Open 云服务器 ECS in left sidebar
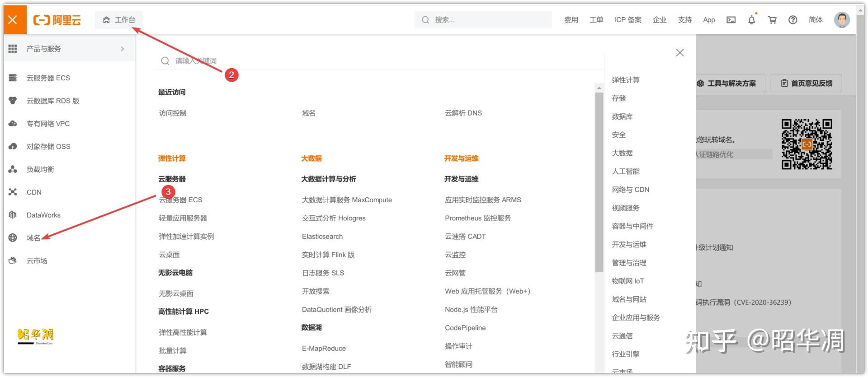 coord(48,78)
